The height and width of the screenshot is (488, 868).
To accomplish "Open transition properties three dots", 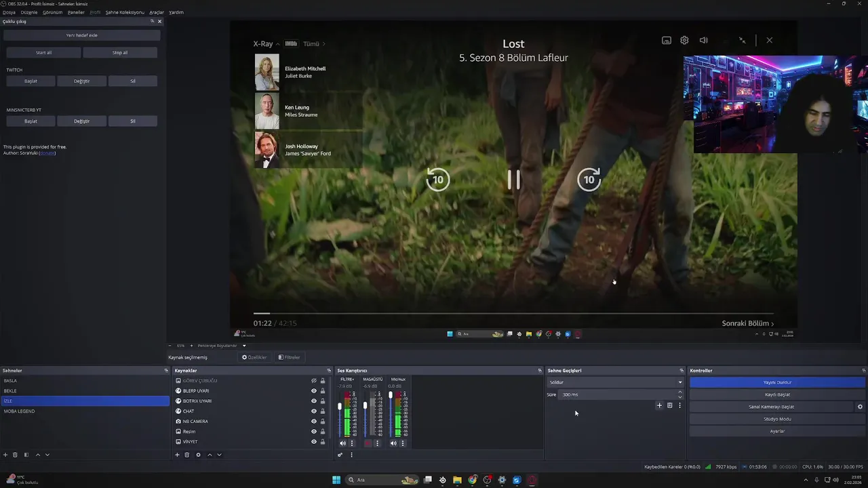I will pyautogui.click(x=679, y=405).
